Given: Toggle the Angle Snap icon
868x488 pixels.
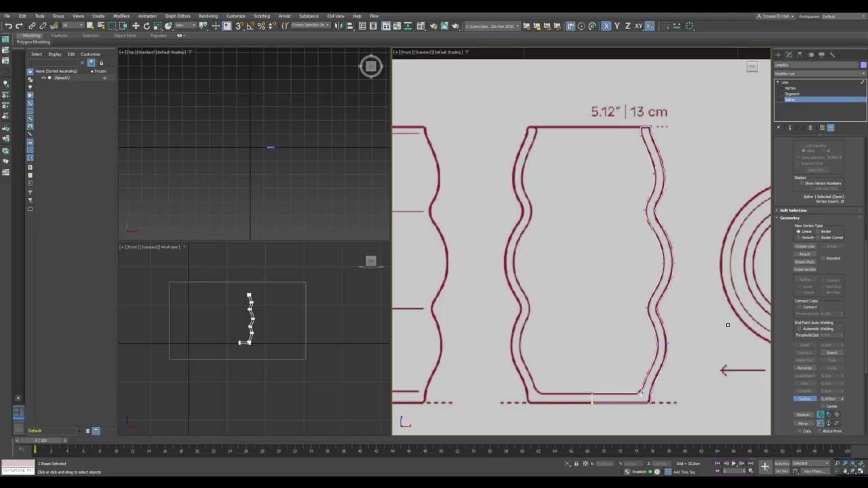Looking at the screenshot, I should click(x=250, y=26).
